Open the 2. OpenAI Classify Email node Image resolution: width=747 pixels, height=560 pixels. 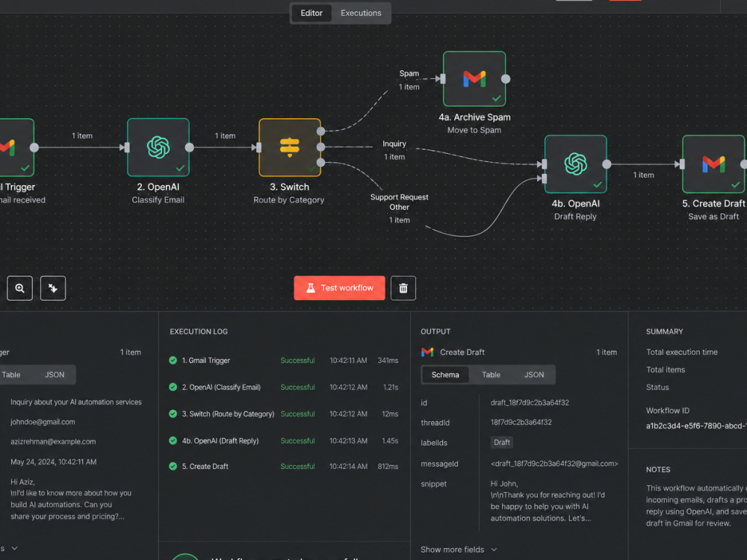click(158, 148)
